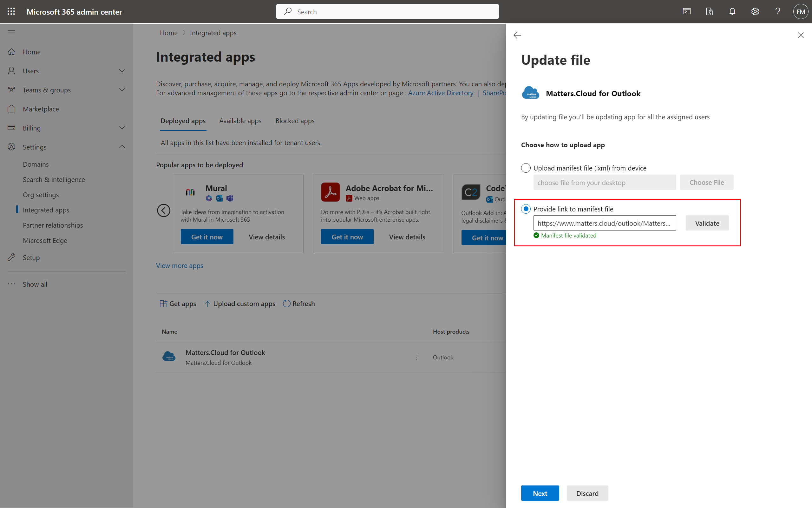Viewport: 812px width, 508px height.
Task: Click Get it now for Mural
Action: [x=207, y=237]
